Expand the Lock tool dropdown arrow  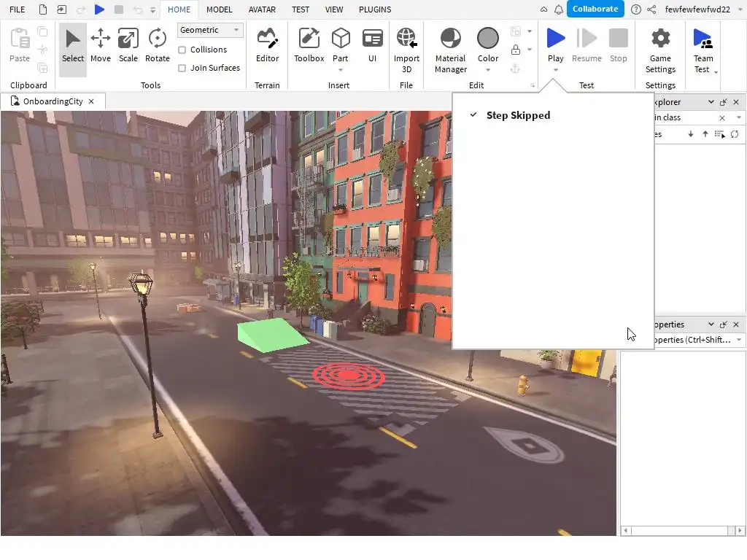point(530,50)
